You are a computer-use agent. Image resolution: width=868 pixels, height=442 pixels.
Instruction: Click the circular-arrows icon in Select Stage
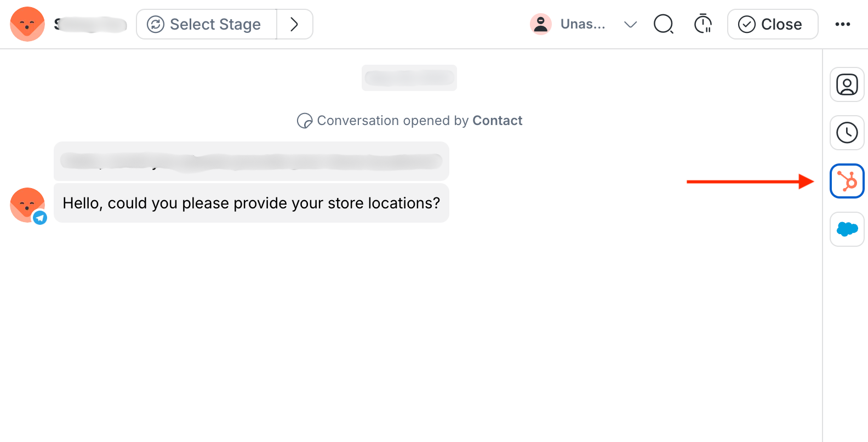tap(156, 24)
